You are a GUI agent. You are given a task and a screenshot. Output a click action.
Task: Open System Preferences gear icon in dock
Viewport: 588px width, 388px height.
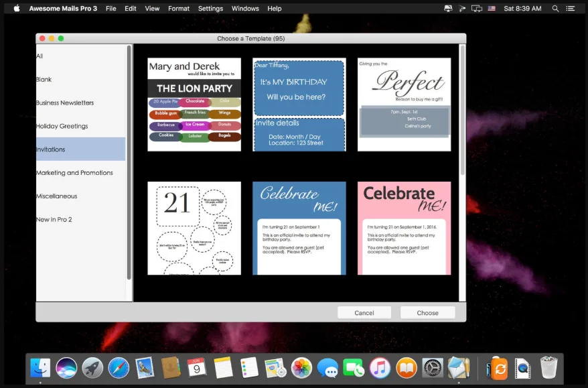click(x=433, y=368)
